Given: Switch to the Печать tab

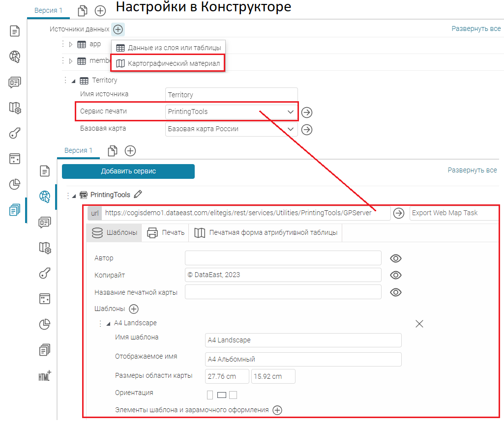Looking at the screenshot, I should click(166, 233).
